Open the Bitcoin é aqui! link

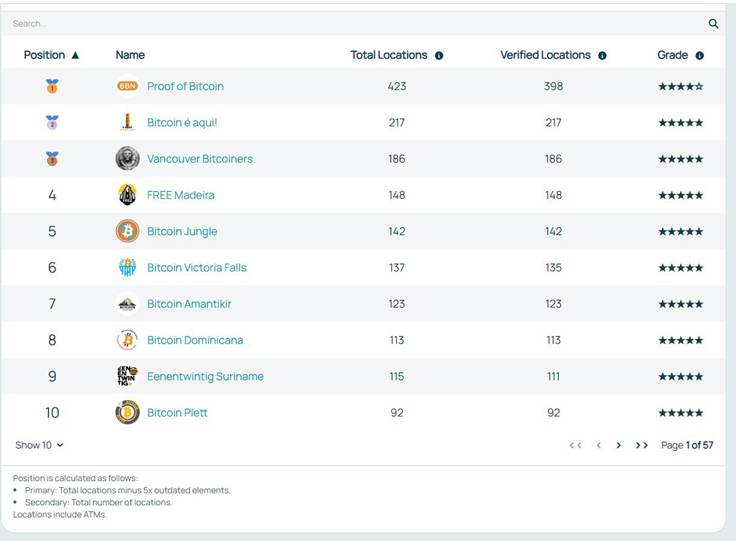[182, 122]
